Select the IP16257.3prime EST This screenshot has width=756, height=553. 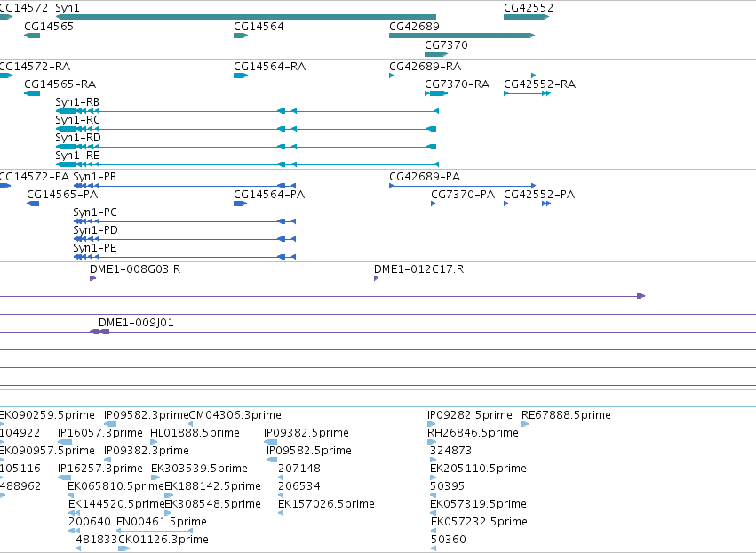point(64,477)
